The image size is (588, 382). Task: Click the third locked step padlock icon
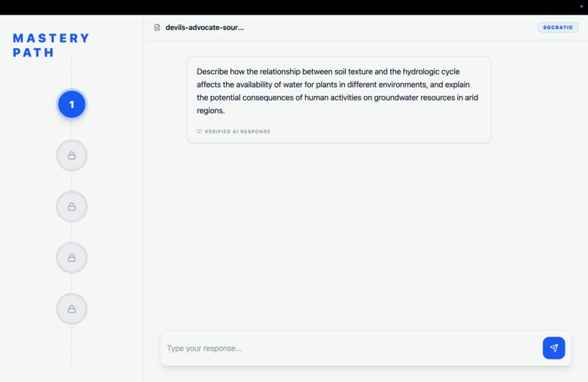71,258
